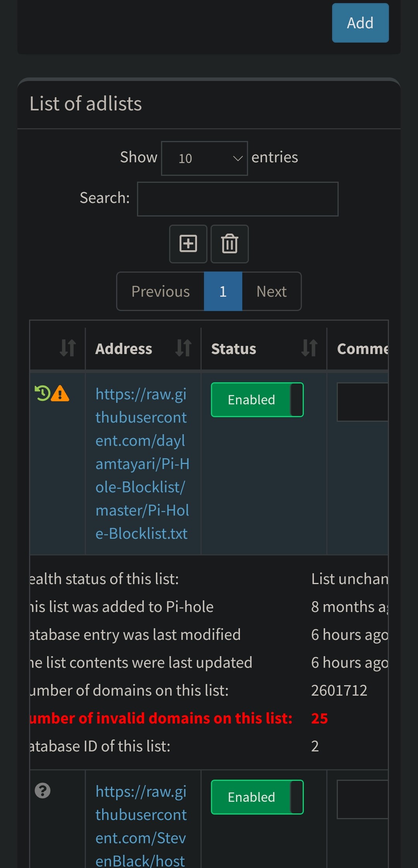Screen dimensions: 418x868
Task: Click the red invalid domains count 25
Action: pos(320,718)
